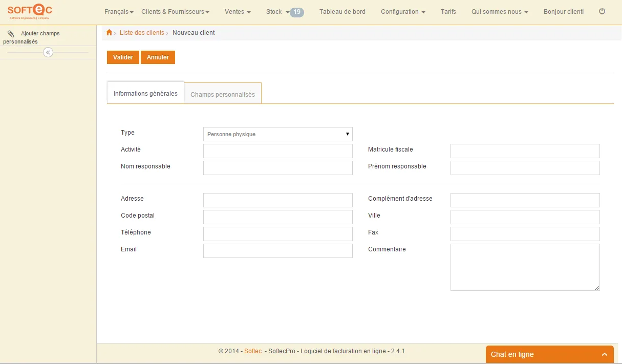Click the Softec link in footer
622x364 pixels.
click(253, 351)
